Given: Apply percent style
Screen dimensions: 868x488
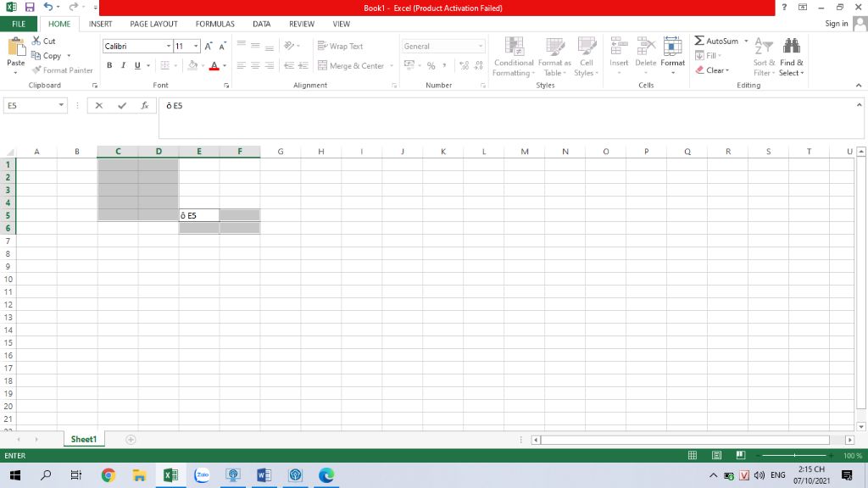Looking at the screenshot, I should click(431, 65).
